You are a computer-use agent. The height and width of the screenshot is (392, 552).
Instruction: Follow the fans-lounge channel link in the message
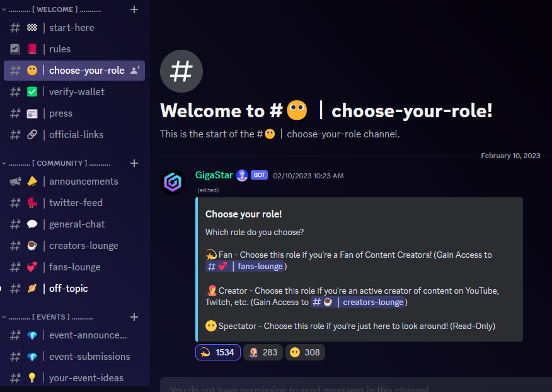point(245,266)
